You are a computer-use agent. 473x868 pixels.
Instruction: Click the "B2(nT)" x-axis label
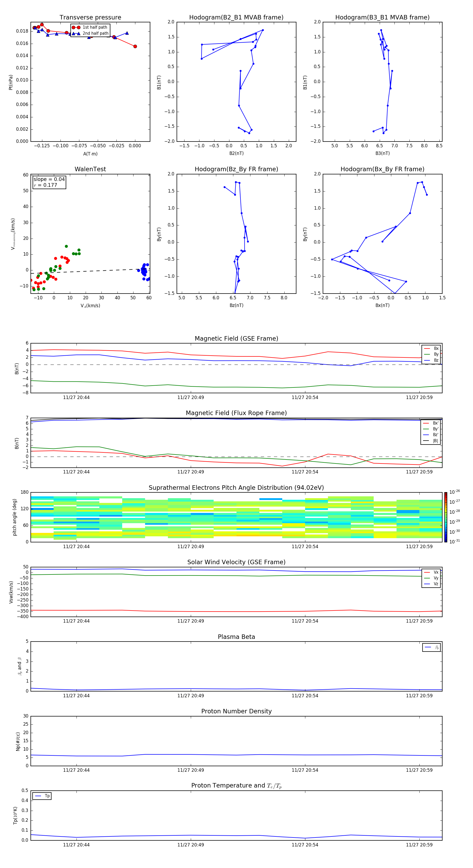pyautogui.click(x=236, y=153)
